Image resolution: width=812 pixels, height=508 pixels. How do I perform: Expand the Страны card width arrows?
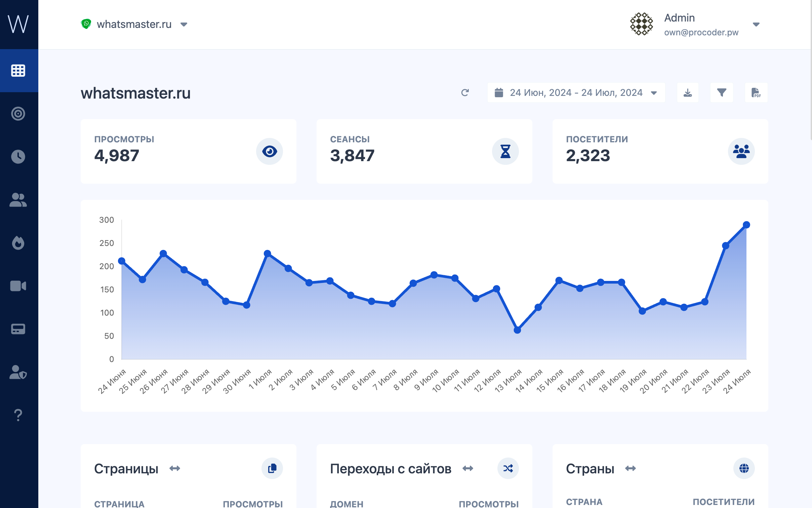pos(631,468)
